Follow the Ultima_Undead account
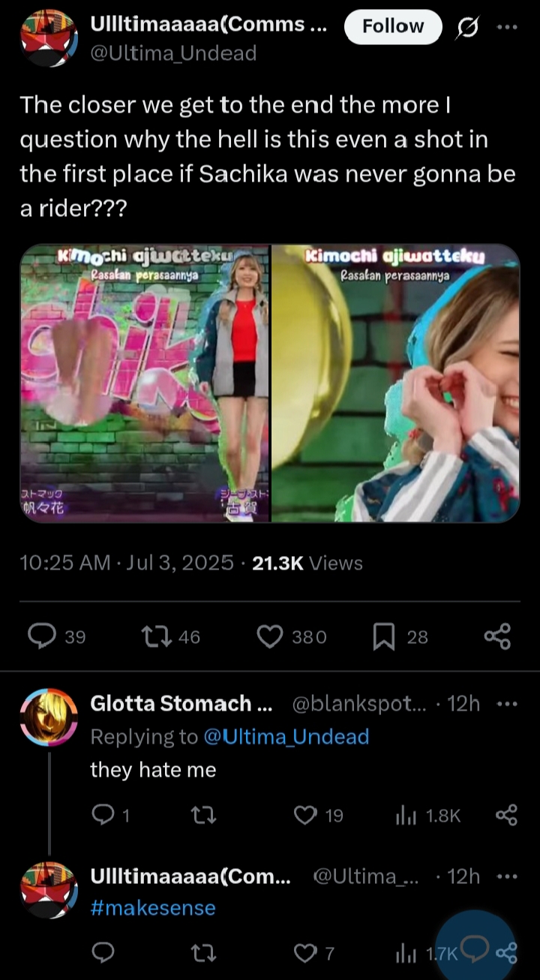540x980 pixels. (x=393, y=27)
